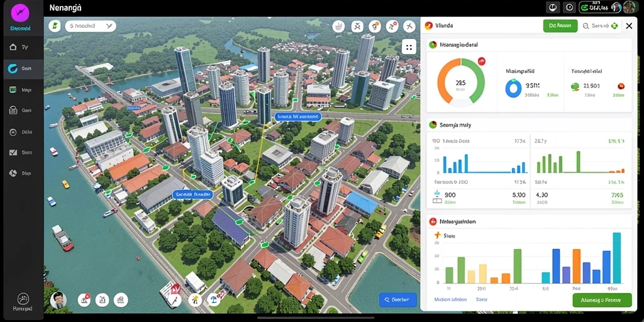Click the red ball icon in right card
The image size is (644, 322).
click(621, 86)
